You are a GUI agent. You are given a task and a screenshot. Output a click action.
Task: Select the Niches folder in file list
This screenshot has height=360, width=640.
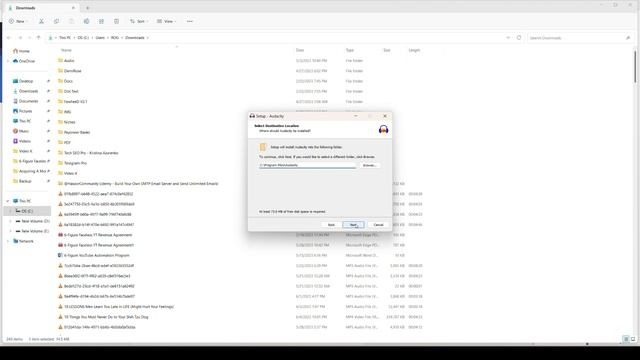tap(69, 122)
